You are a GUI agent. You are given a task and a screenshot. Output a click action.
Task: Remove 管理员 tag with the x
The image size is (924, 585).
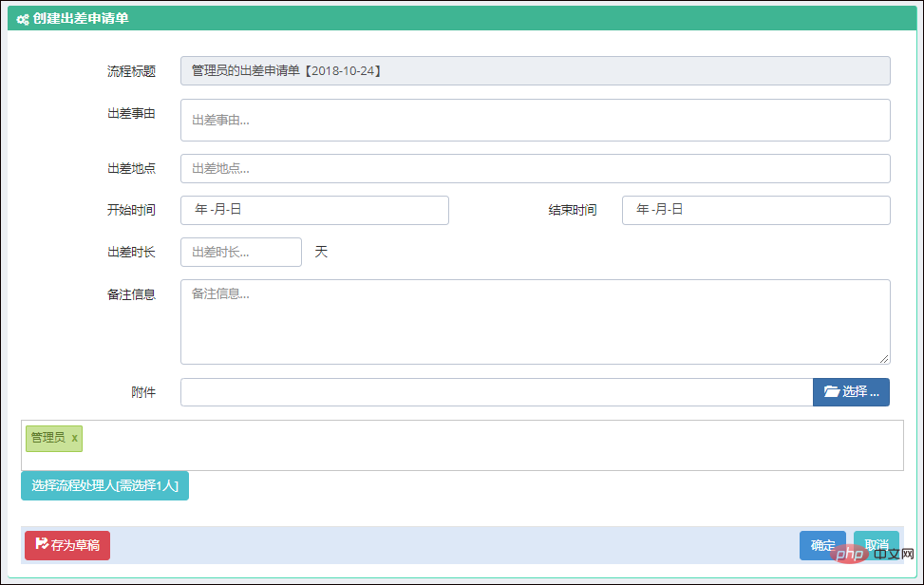[74, 439]
